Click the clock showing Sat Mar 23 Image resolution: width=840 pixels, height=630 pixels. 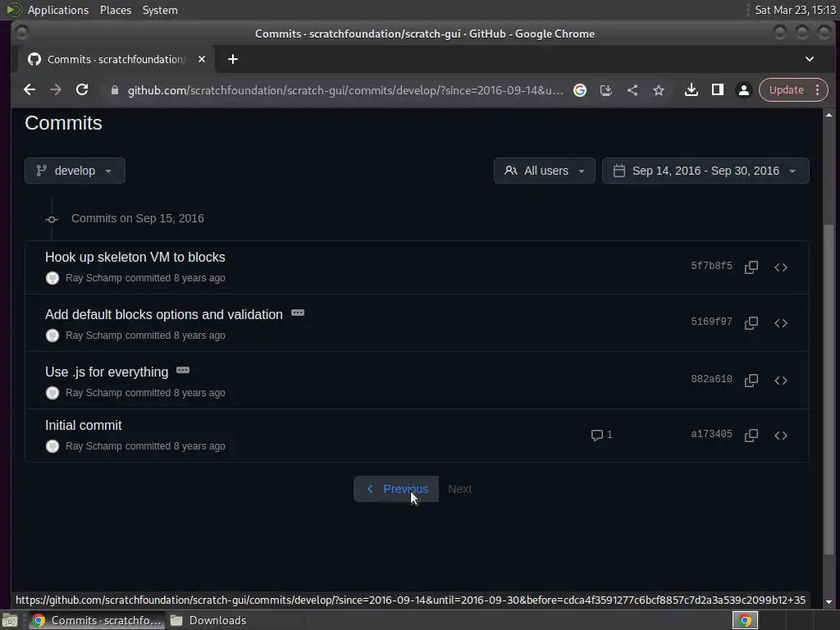pos(795,10)
